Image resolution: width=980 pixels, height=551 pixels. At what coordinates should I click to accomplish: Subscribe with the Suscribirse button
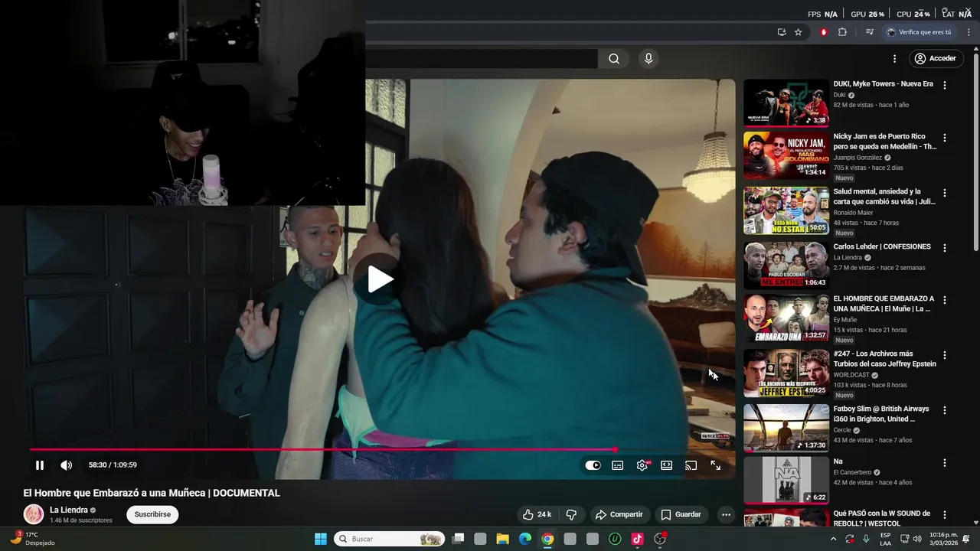[x=152, y=514]
